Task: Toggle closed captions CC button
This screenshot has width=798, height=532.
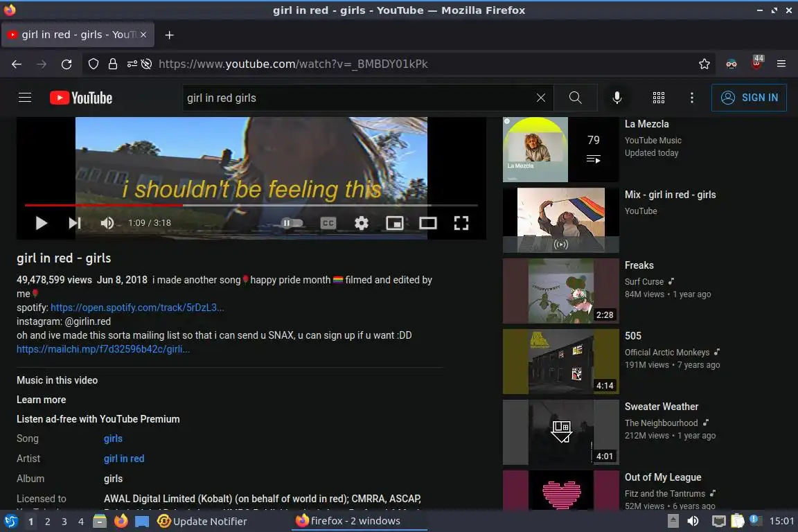Action: 328,223
